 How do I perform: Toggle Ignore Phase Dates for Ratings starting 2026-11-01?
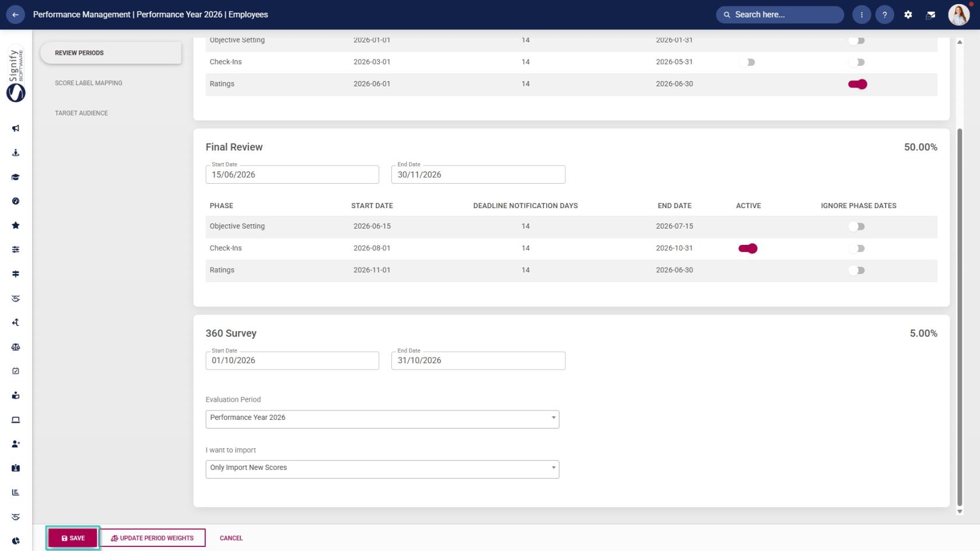point(857,271)
